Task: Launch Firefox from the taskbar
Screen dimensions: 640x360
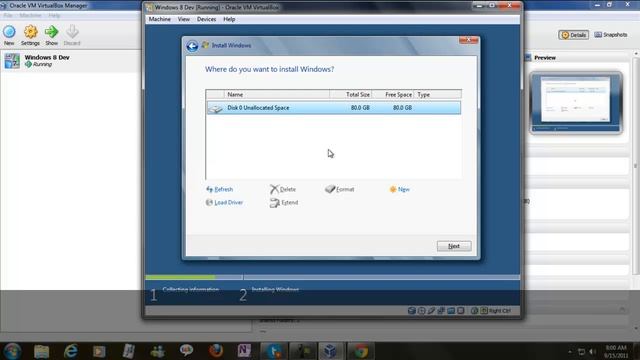Action: pyautogui.click(x=216, y=351)
